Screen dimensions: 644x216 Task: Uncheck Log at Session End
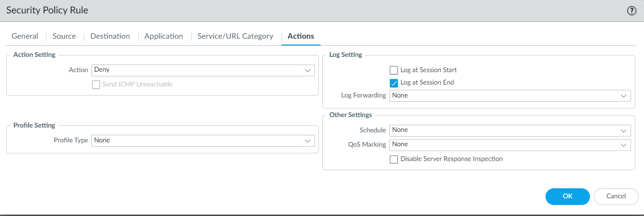point(394,83)
